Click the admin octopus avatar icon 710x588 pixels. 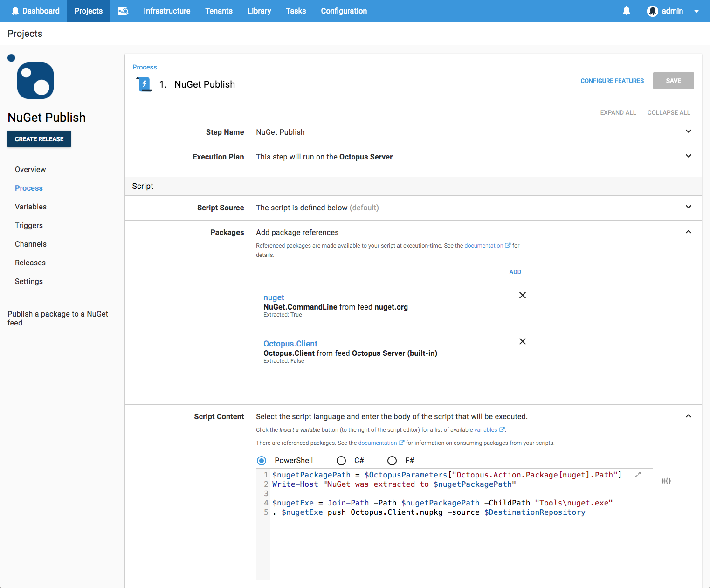[652, 11]
